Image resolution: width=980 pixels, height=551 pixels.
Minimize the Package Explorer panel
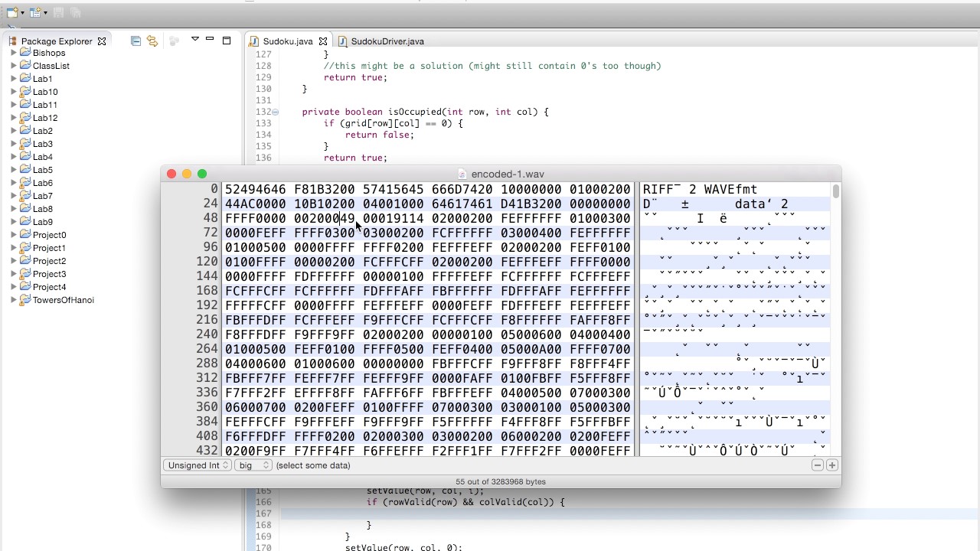click(x=210, y=39)
